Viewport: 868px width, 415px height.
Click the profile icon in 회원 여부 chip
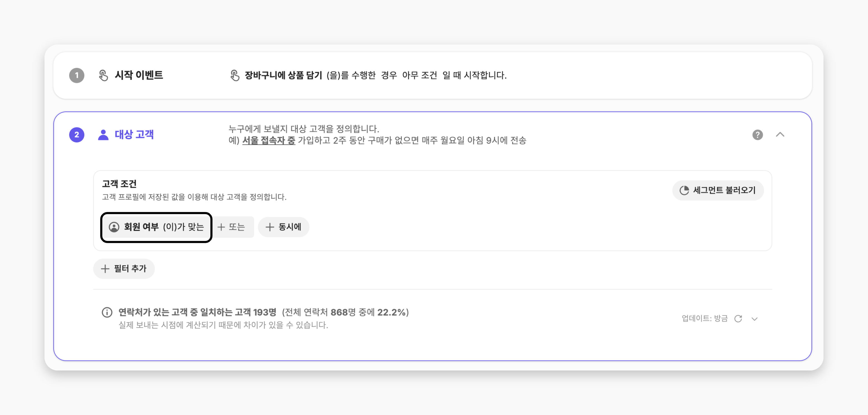(114, 227)
